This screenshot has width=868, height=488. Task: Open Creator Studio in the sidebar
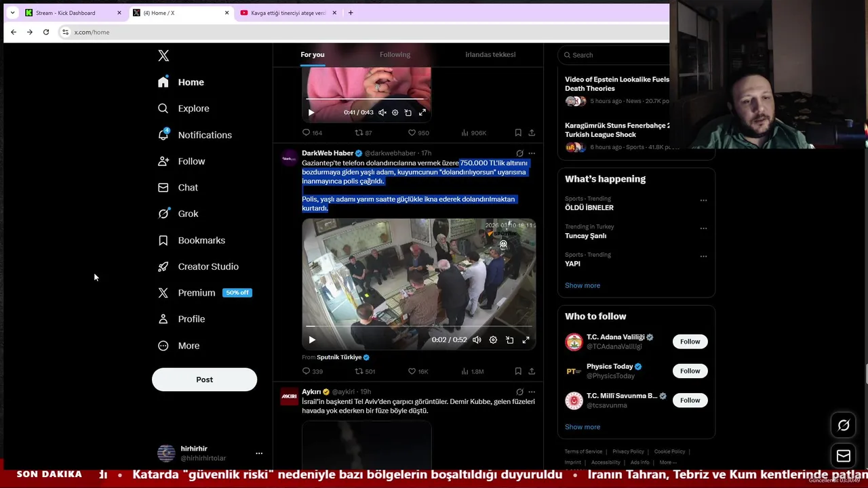click(x=198, y=266)
